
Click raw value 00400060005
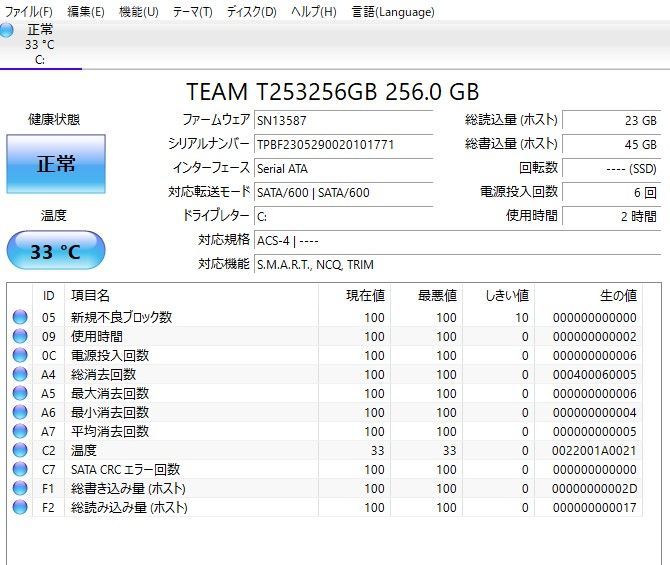594,375
